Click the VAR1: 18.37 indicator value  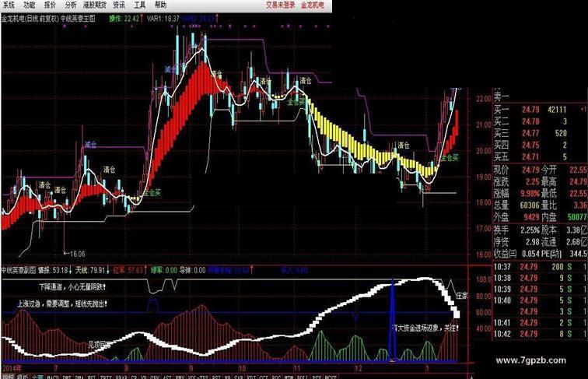[163, 19]
